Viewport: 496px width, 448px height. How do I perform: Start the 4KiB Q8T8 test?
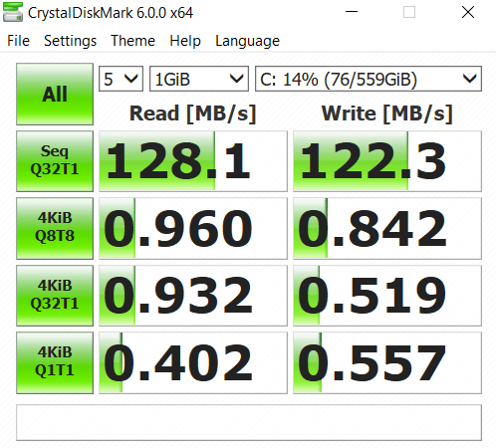click(55, 228)
